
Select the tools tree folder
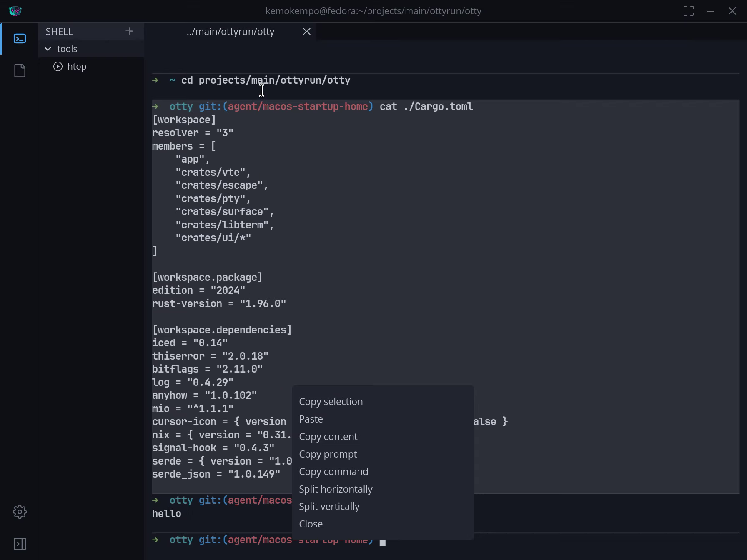click(x=91, y=49)
